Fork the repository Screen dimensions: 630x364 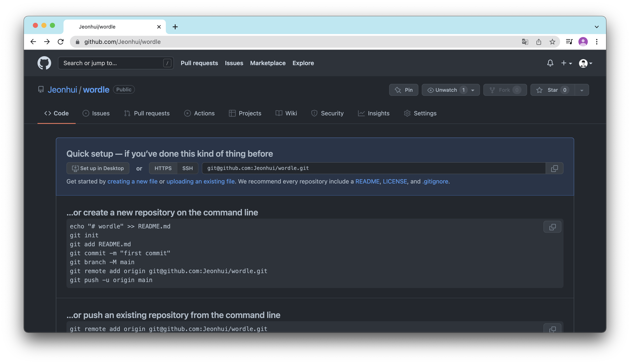505,90
